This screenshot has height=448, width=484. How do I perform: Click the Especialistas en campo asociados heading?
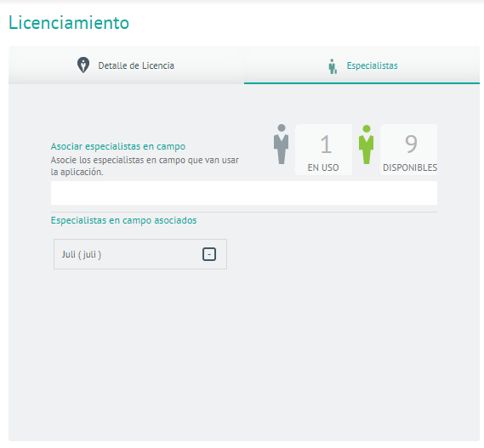(124, 220)
